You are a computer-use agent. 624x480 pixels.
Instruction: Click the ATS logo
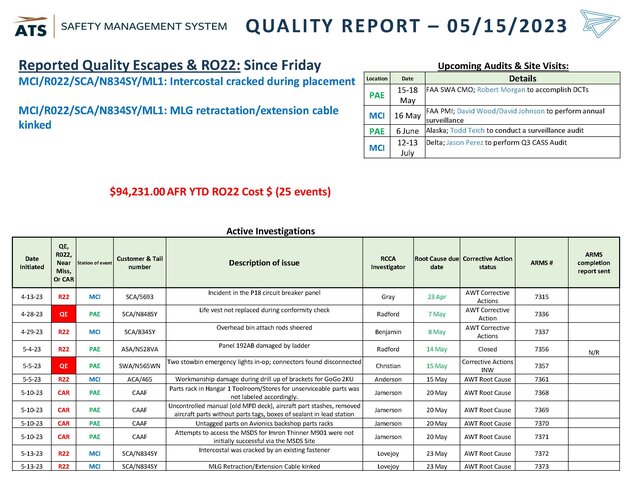(31, 27)
